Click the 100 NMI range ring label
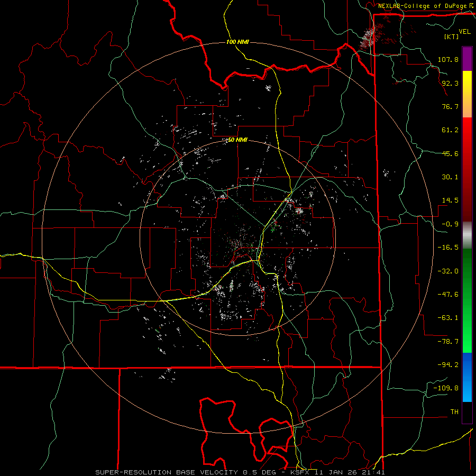This screenshot has height=476, width=476. [x=237, y=42]
